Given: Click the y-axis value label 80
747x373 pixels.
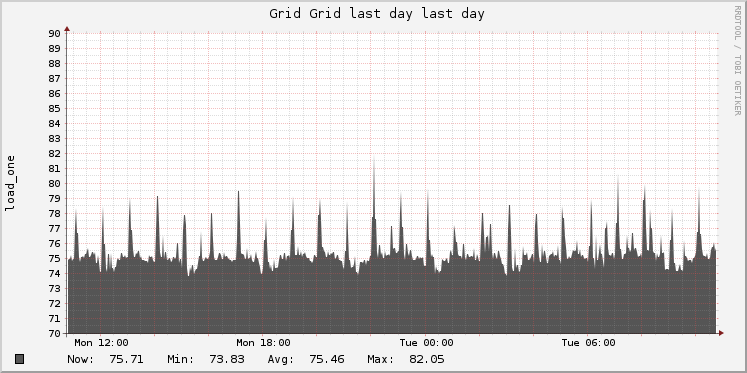Looking at the screenshot, I should coord(54,183).
